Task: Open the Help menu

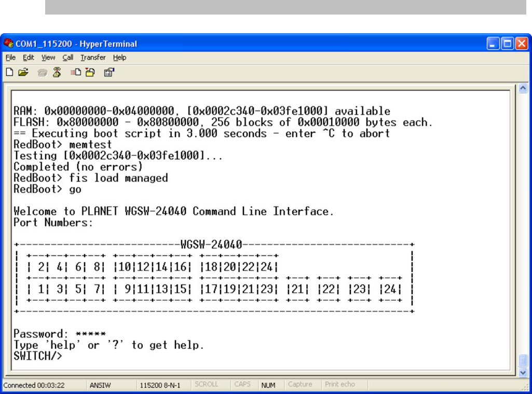Action: tap(119, 58)
